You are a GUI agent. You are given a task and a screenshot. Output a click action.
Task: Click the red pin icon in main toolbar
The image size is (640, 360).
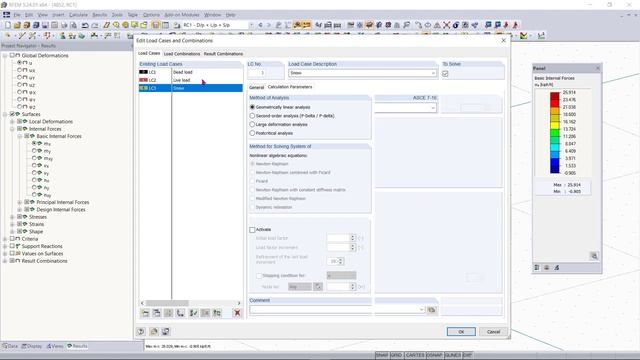click(507, 25)
